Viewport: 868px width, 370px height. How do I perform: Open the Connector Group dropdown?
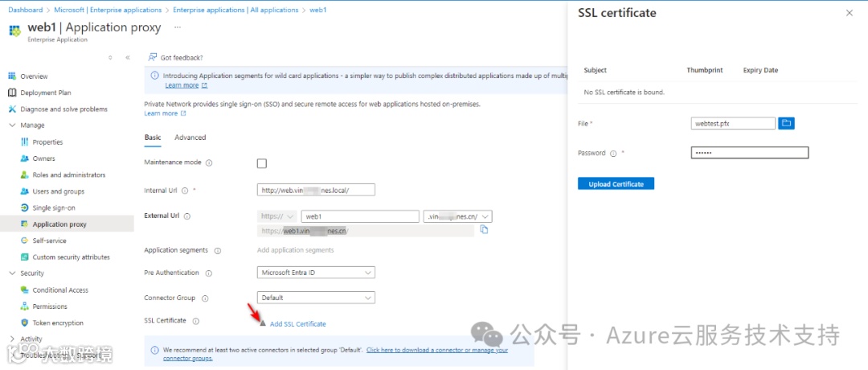316,298
